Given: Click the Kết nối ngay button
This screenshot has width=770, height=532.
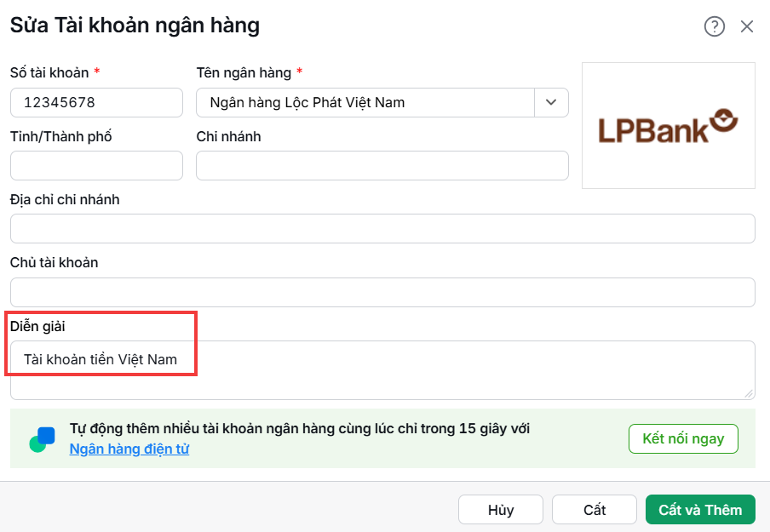Looking at the screenshot, I should coord(683,438).
